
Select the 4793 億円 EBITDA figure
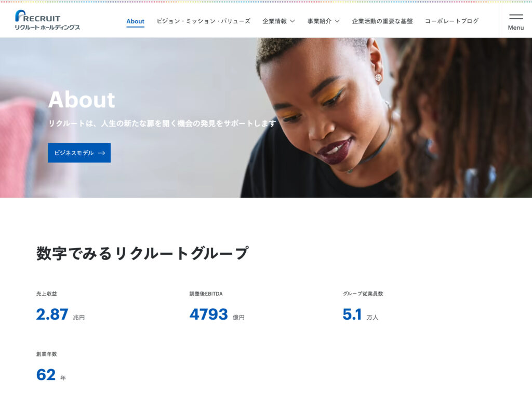pyautogui.click(x=217, y=315)
